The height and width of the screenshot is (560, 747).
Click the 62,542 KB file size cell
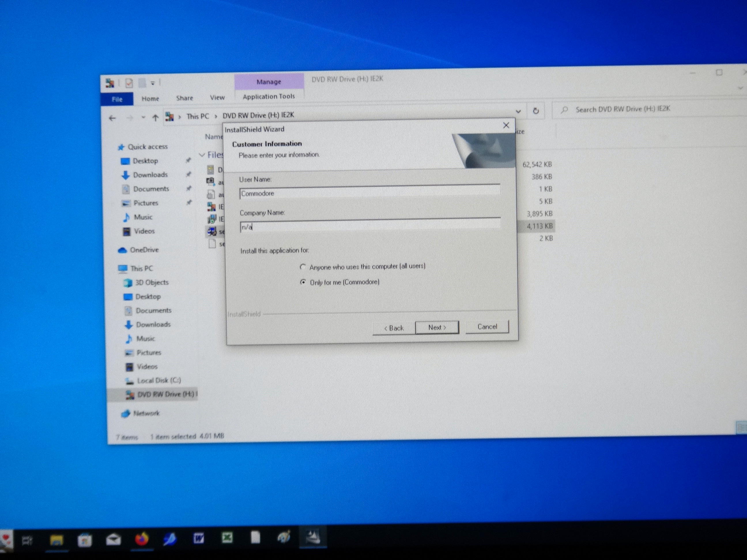click(x=537, y=165)
